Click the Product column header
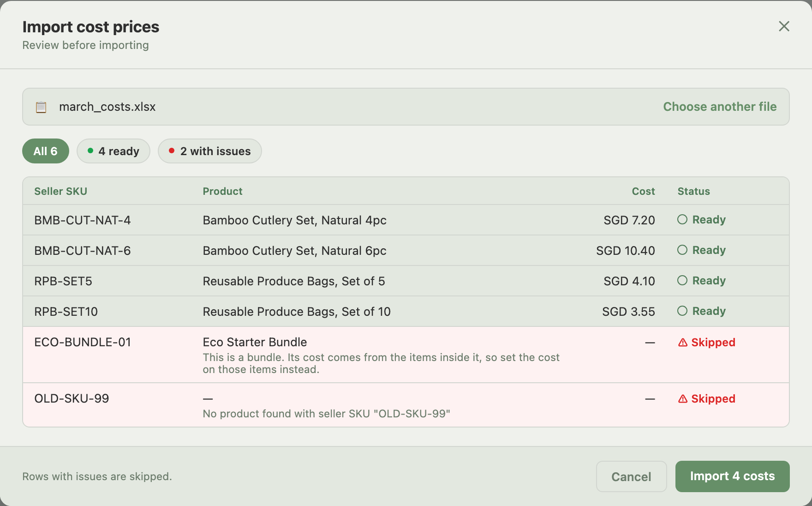Image resolution: width=812 pixels, height=506 pixels. 222,191
